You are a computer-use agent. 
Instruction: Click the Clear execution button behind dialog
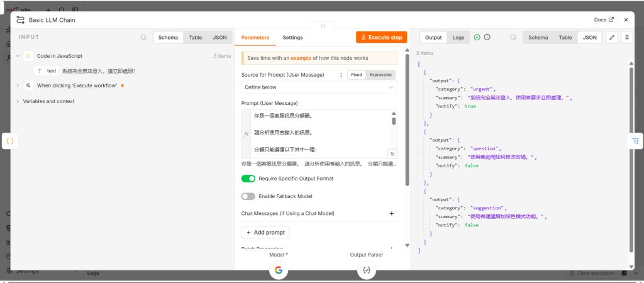[591, 273]
